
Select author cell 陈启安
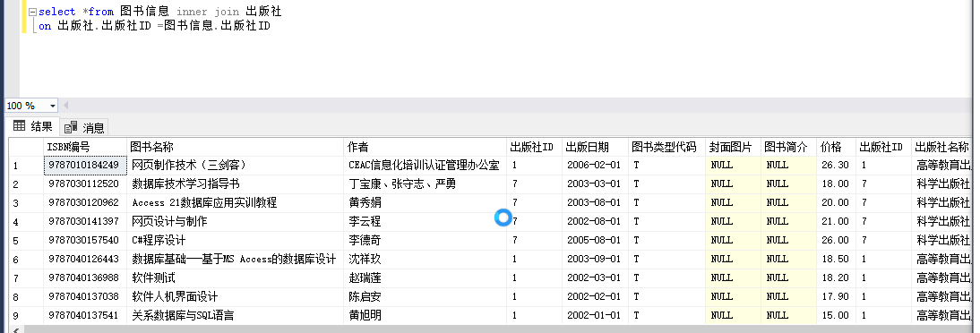(x=425, y=297)
